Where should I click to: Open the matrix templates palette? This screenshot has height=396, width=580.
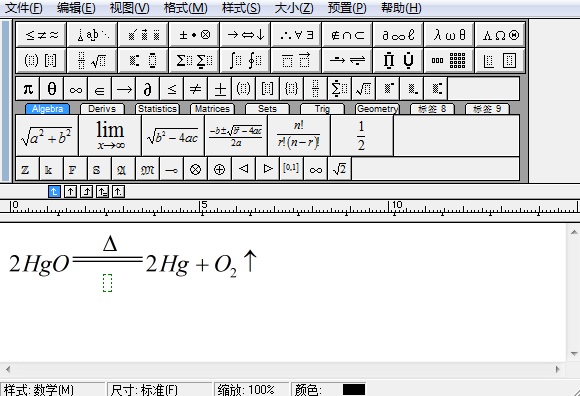[450, 60]
